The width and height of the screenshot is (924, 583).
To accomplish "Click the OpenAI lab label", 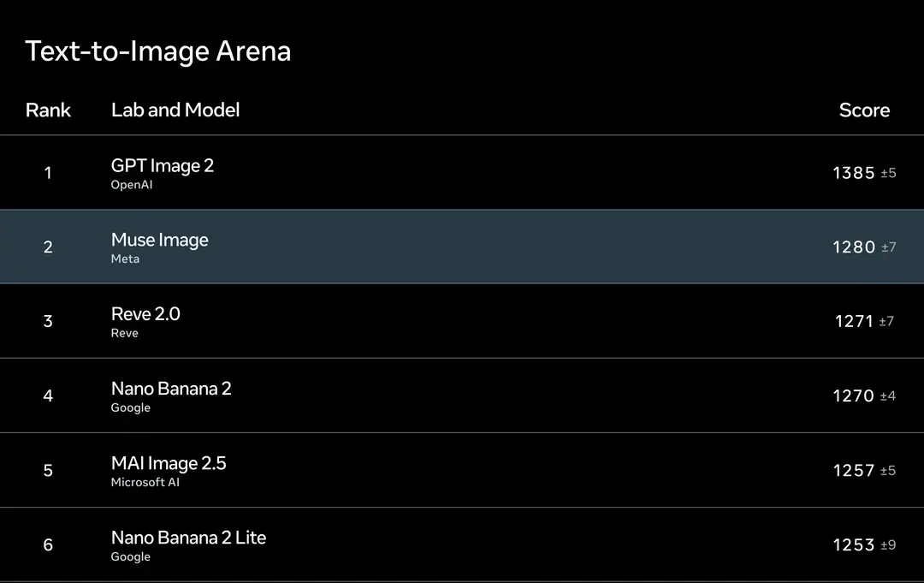I will (132, 185).
